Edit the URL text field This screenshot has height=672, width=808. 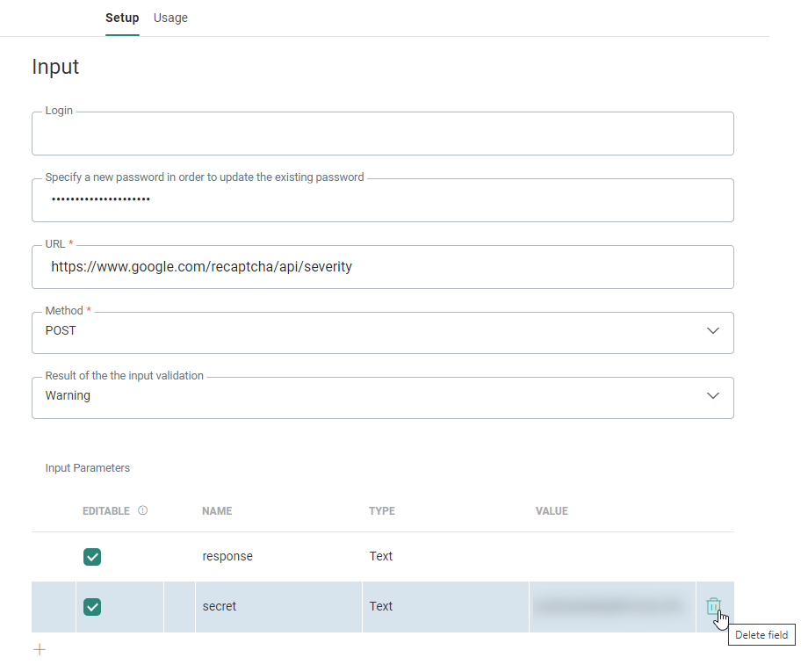click(382, 267)
